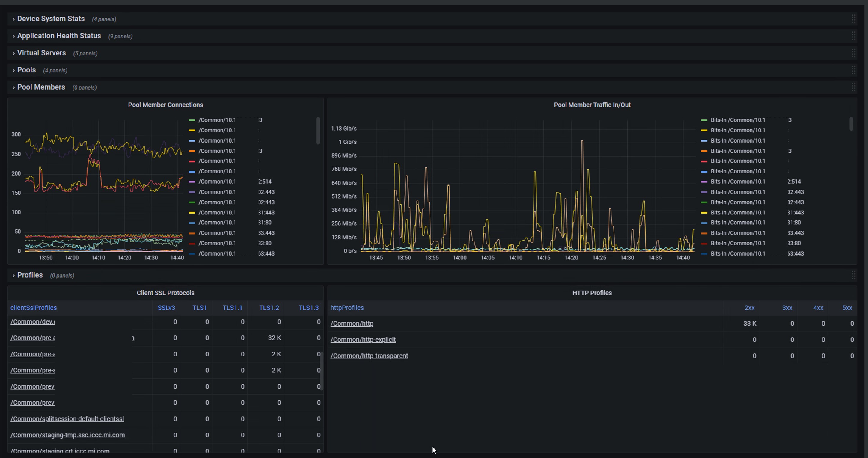Click the Application Health Status drag handle icon
The image size is (868, 458).
pos(854,36)
